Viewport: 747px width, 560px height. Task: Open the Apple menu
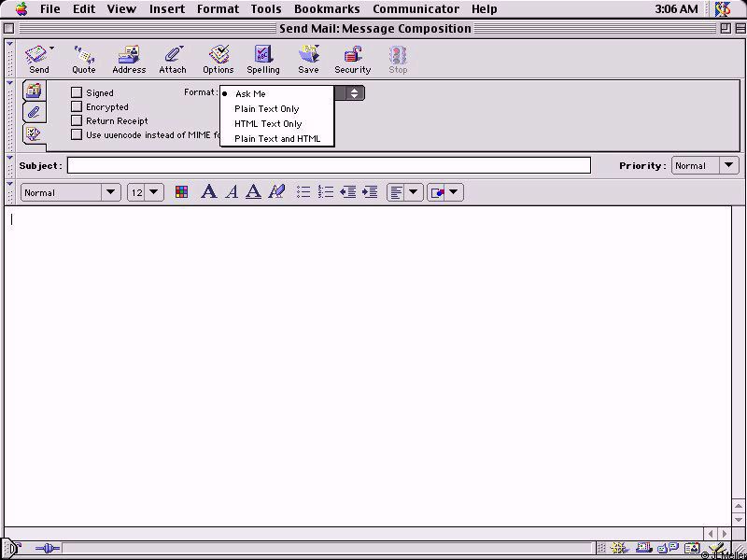21,8
